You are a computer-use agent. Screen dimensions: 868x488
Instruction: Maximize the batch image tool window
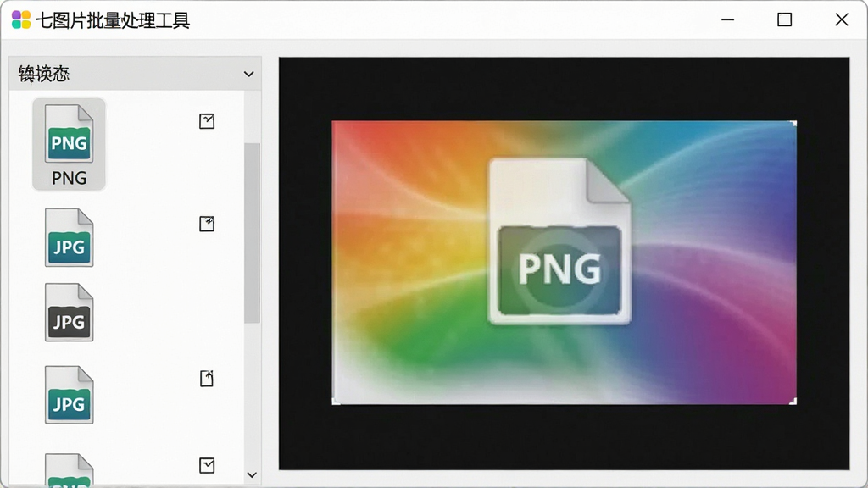click(x=784, y=20)
